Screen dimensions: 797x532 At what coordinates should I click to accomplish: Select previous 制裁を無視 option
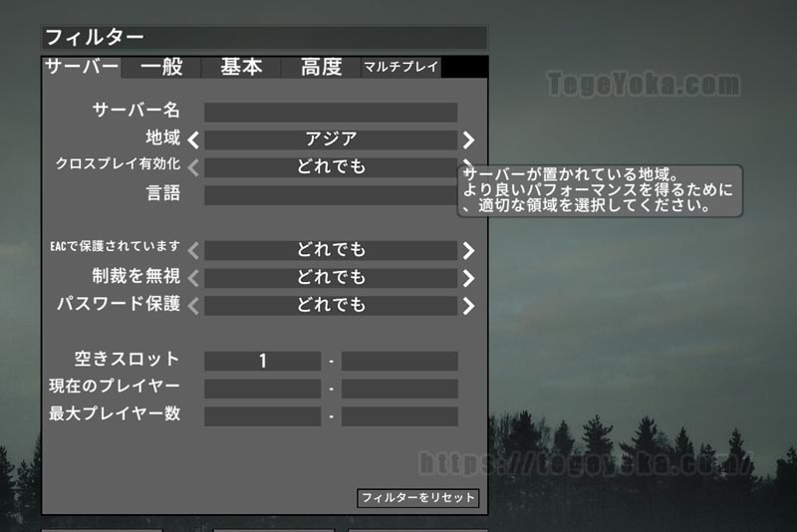coord(193,278)
